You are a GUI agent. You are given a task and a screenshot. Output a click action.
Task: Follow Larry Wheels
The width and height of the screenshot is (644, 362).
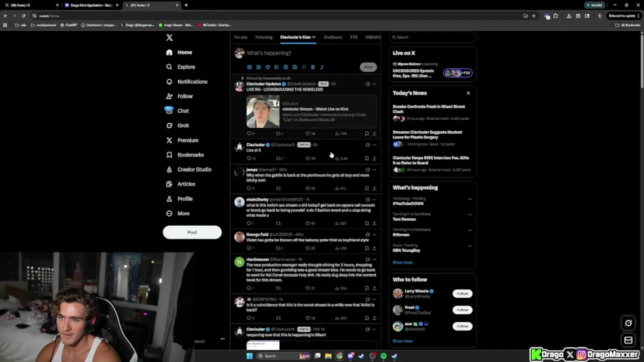pos(462,294)
